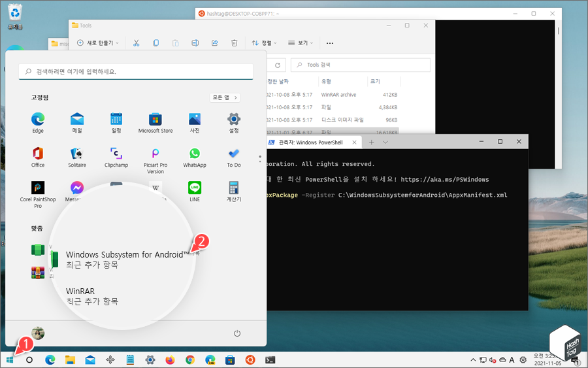The width and height of the screenshot is (588, 368).
Task: Open the To Do pinned app
Action: [x=234, y=157]
